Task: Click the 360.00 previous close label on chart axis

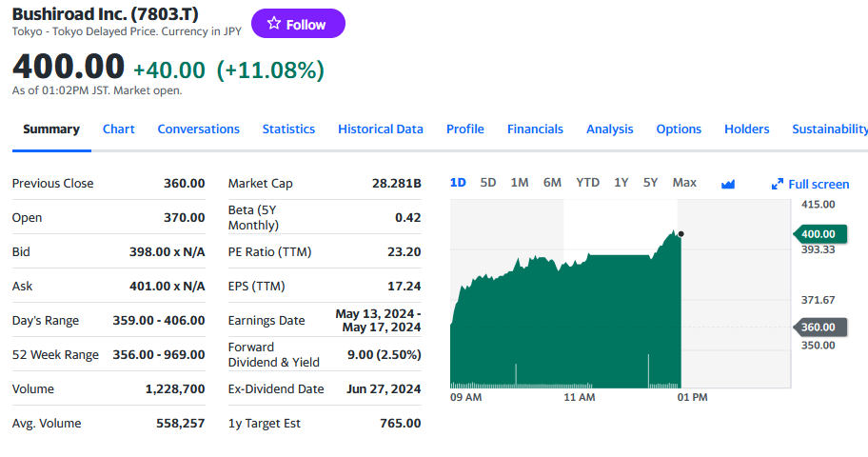Action: 819,327
